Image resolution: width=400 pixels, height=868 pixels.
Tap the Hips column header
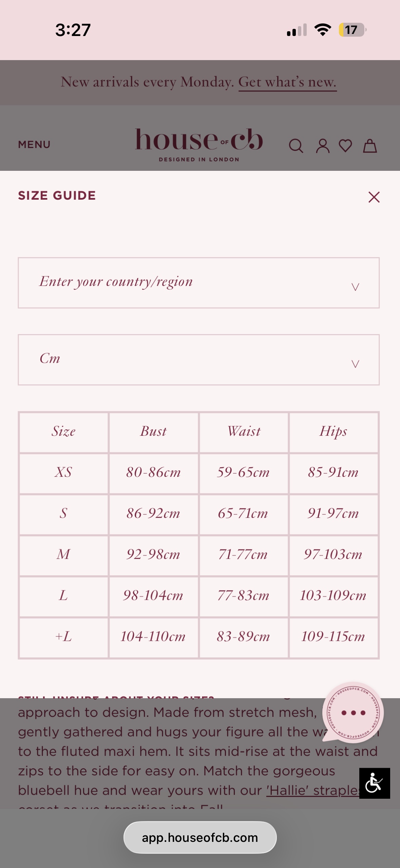point(333,432)
